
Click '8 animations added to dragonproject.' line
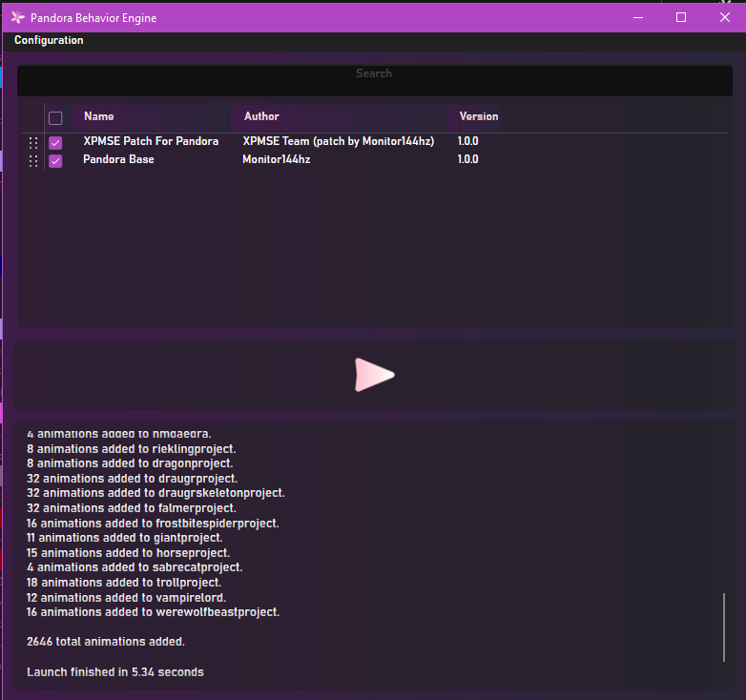[130, 463]
